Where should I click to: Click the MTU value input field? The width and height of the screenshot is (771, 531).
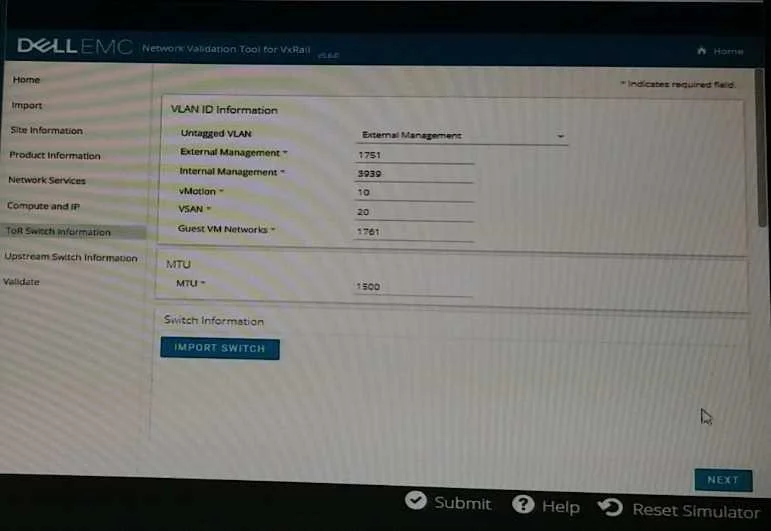coord(413,287)
